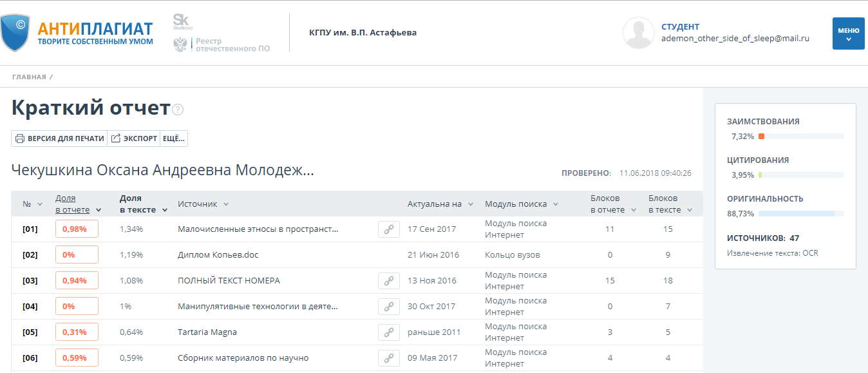Viewport: 868px width, 373px height.
Task: Click the student profile avatar
Action: click(638, 33)
